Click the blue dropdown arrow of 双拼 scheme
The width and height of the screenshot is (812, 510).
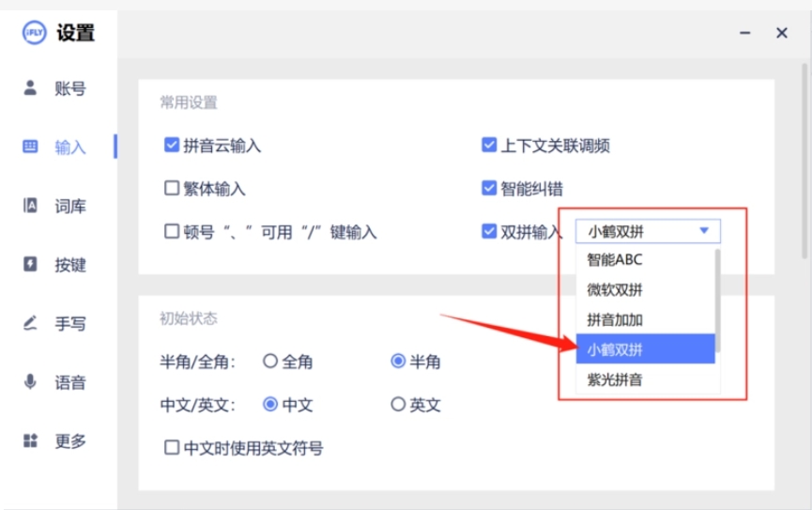point(704,231)
